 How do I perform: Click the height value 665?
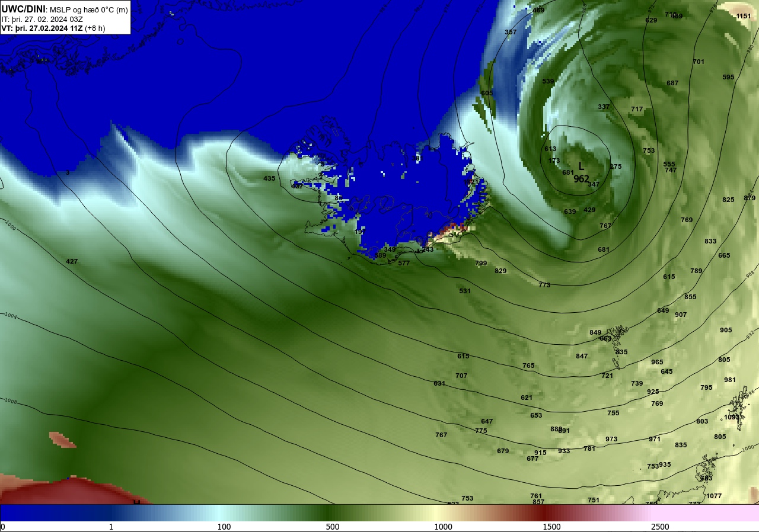click(x=724, y=255)
